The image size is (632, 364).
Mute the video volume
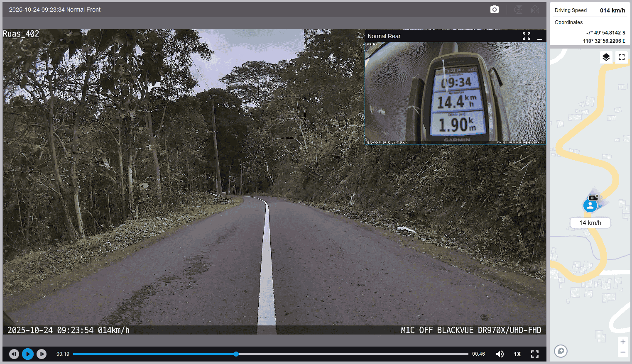[x=500, y=354]
